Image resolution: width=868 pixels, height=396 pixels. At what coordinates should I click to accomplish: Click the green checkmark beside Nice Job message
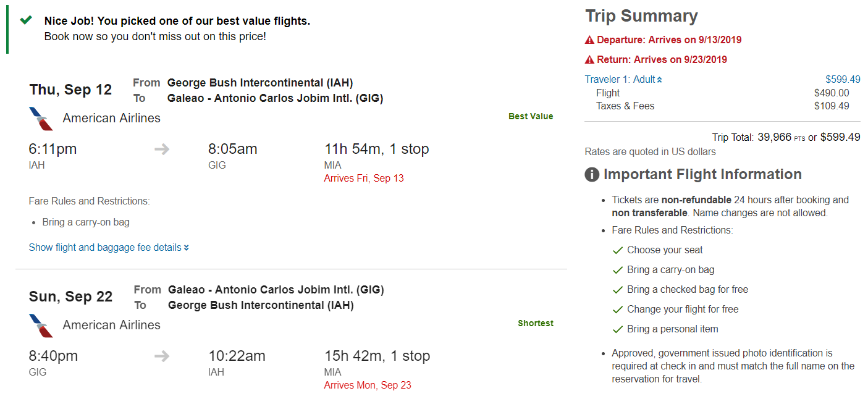tap(26, 20)
